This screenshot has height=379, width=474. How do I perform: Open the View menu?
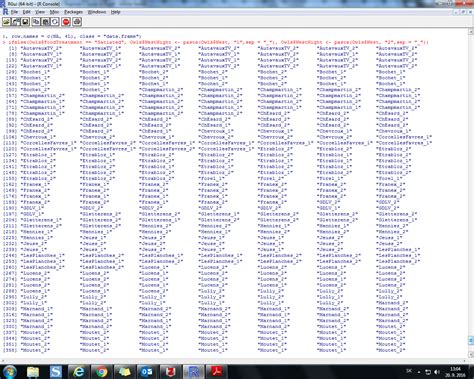pos(40,12)
